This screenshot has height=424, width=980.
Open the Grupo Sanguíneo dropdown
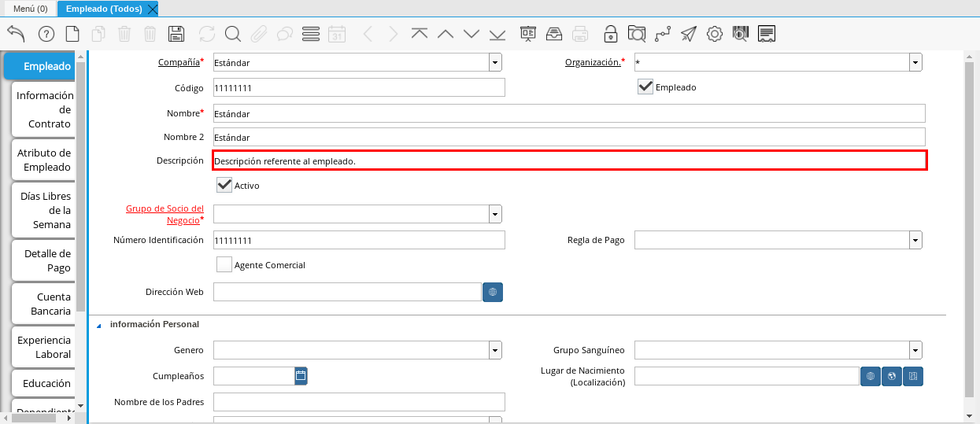pyautogui.click(x=915, y=350)
